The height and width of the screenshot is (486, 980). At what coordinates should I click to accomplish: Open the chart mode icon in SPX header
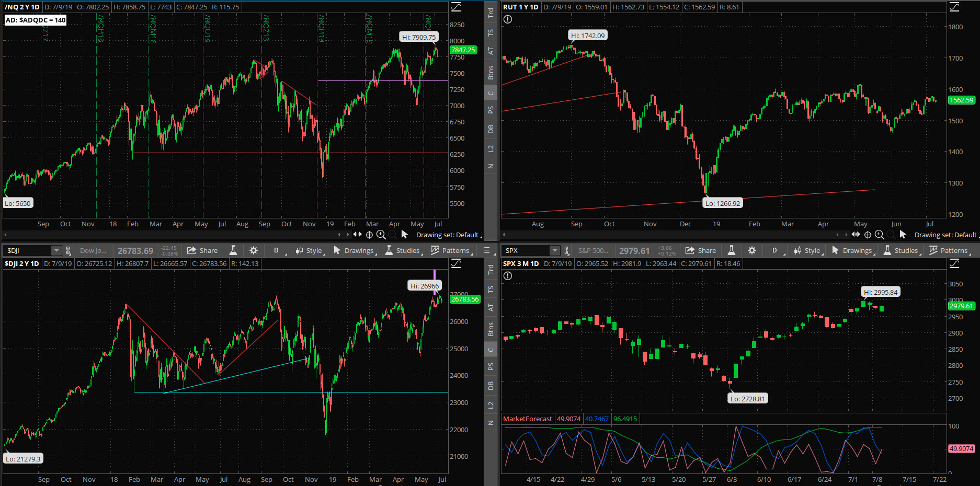[954, 263]
